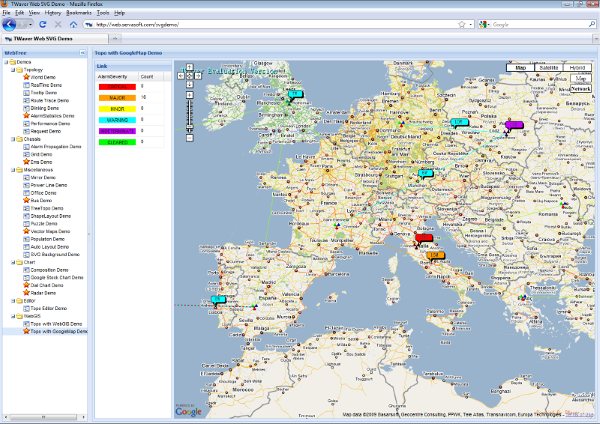Select the TWaver Web SVG Demo tab

(x=54, y=39)
